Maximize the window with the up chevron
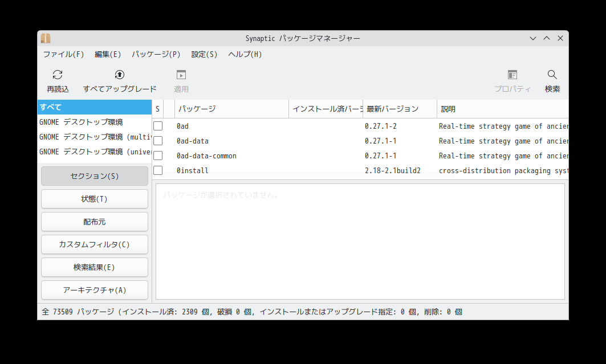 (x=547, y=38)
